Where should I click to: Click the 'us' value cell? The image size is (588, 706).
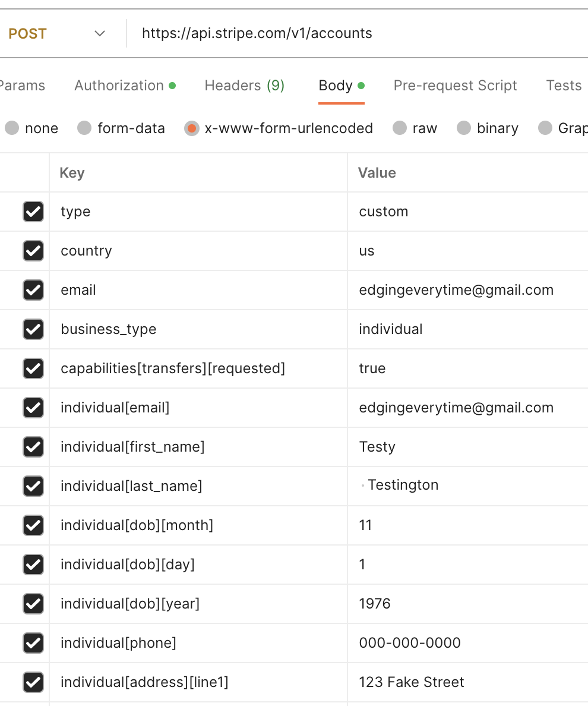click(468, 251)
